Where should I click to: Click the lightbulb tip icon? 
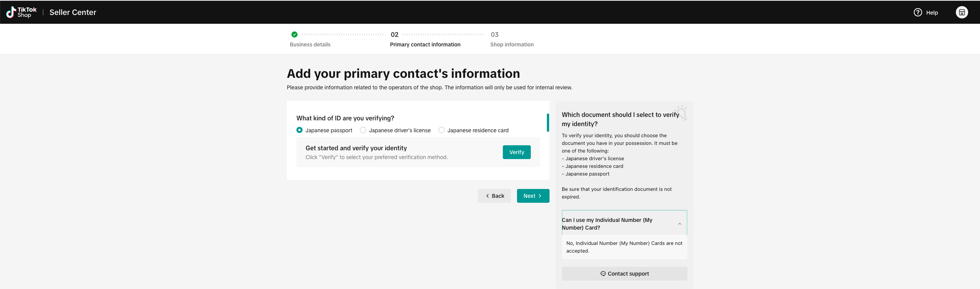[x=682, y=112]
